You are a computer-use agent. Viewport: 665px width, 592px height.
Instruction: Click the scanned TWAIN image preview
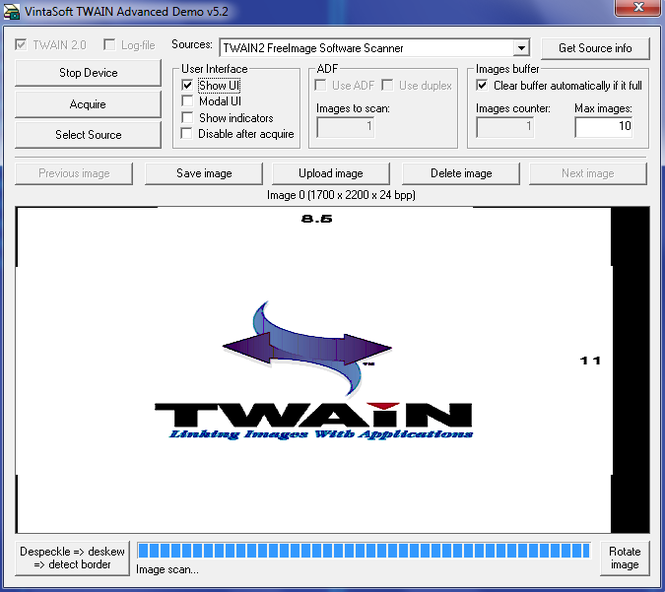coord(332,370)
